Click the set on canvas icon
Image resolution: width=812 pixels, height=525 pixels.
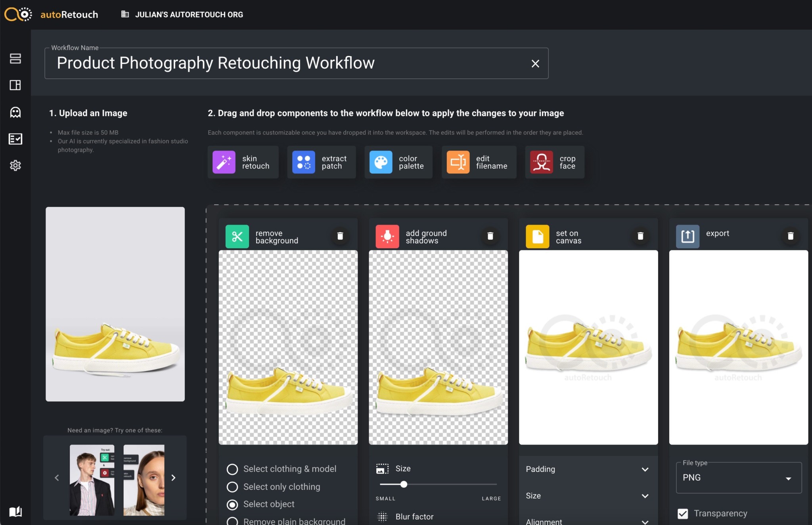pos(538,237)
